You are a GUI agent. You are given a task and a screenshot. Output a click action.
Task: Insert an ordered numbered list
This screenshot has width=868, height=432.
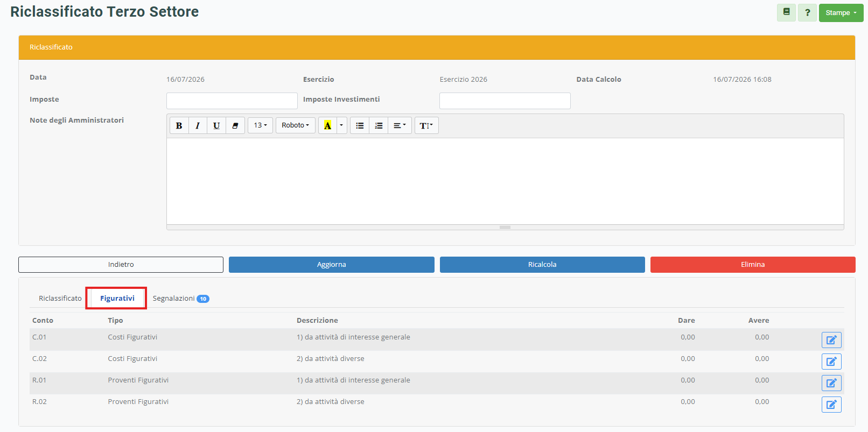[379, 125]
